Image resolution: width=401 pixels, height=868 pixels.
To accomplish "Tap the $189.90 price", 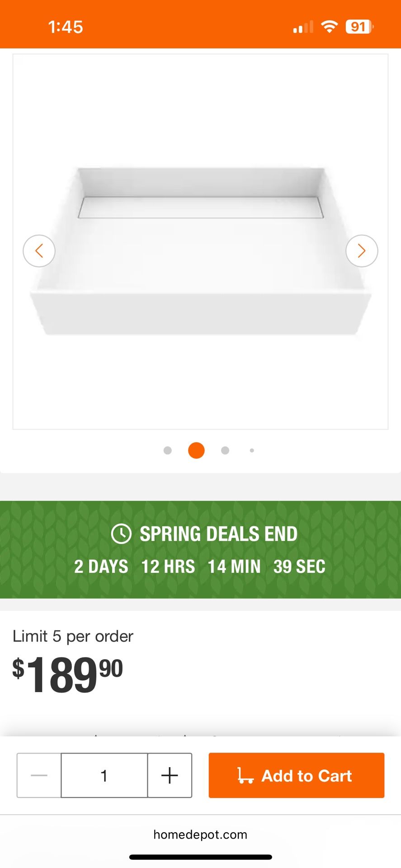I will (68, 675).
